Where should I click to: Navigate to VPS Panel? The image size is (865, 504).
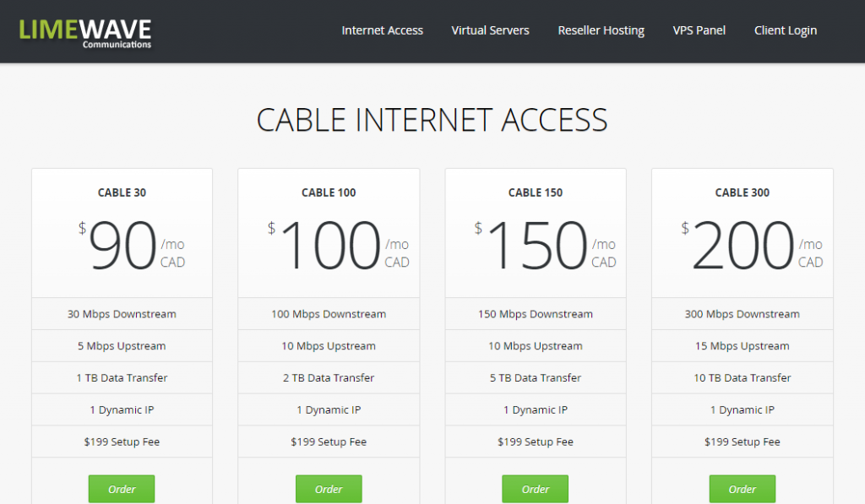pos(699,30)
